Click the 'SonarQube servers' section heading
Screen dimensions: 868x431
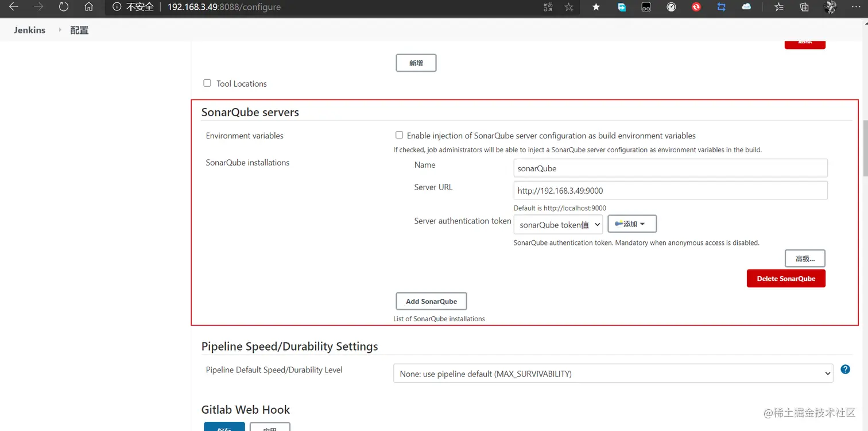click(250, 112)
